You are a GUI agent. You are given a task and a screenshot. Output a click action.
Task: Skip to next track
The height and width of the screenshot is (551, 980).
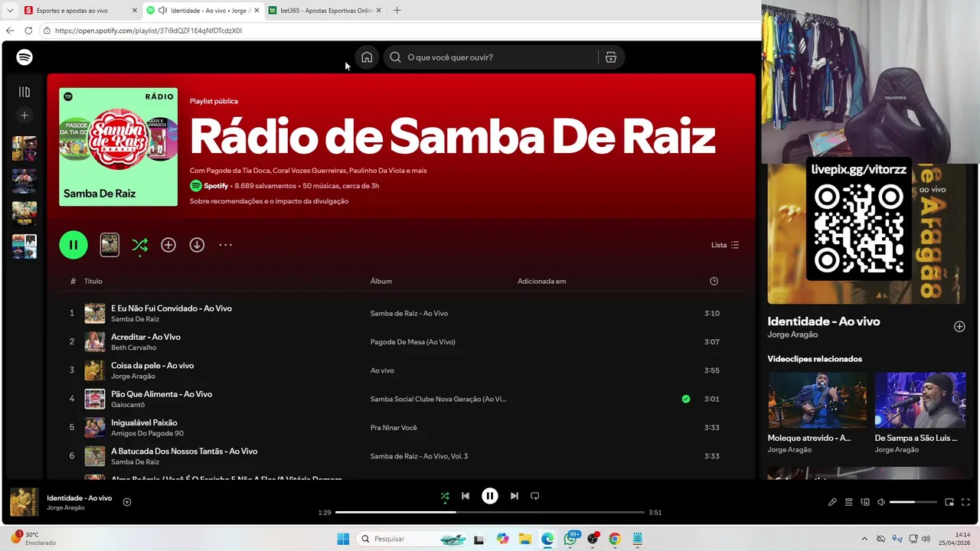click(x=514, y=496)
